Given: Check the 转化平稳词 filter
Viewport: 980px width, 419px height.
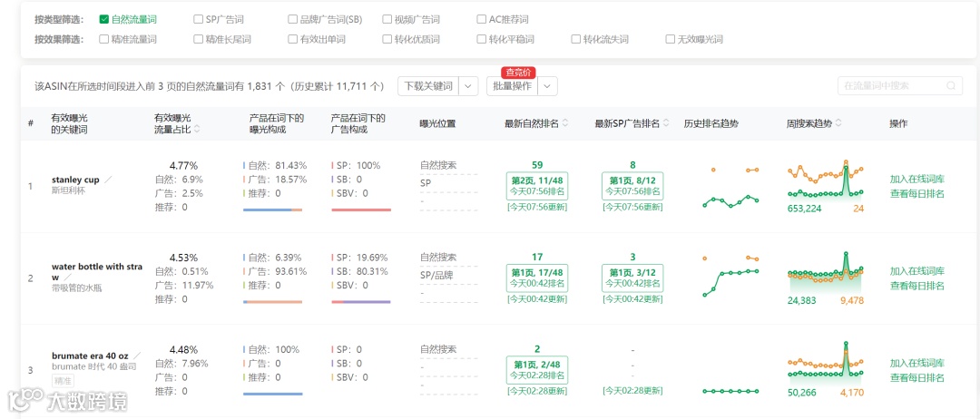Looking at the screenshot, I should (x=482, y=39).
